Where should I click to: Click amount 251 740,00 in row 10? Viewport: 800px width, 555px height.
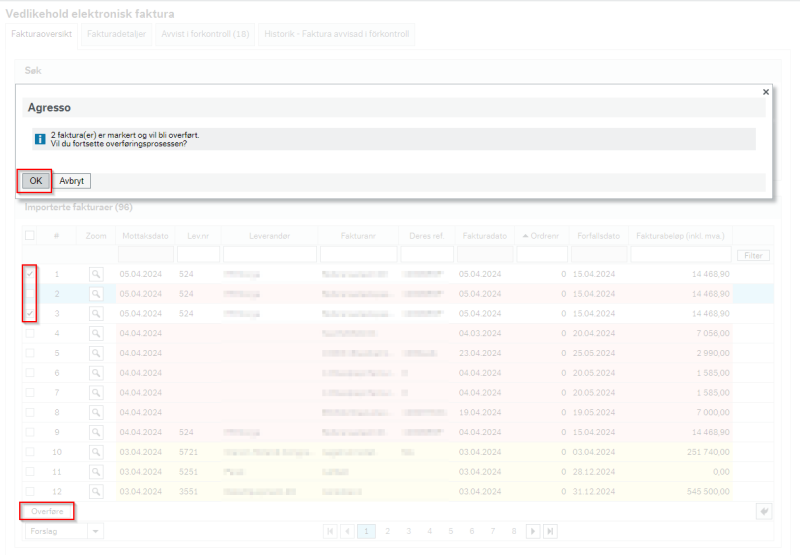tap(708, 452)
